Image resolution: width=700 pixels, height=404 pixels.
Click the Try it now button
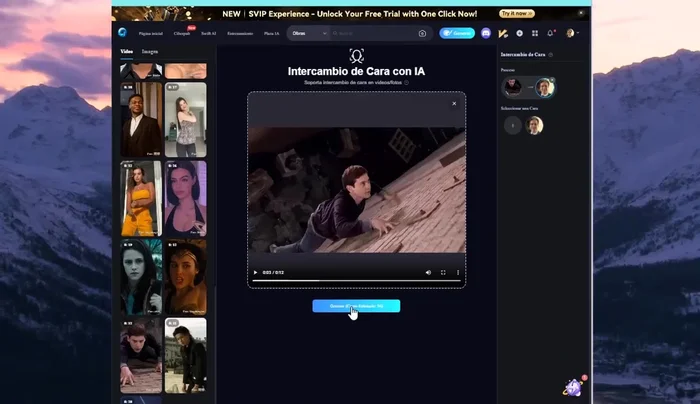[x=517, y=13]
